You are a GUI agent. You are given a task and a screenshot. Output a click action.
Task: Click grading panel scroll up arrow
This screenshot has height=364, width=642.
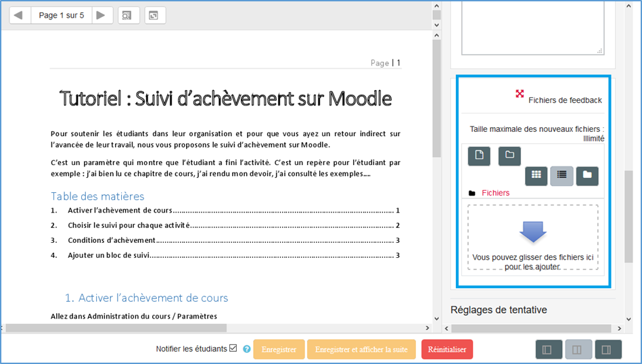pyautogui.click(x=628, y=5)
